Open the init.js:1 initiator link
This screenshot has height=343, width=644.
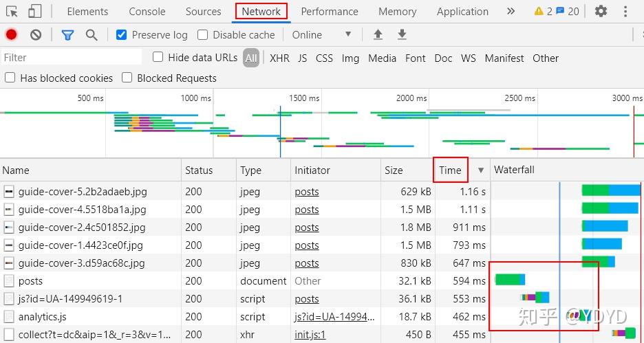coord(310,335)
